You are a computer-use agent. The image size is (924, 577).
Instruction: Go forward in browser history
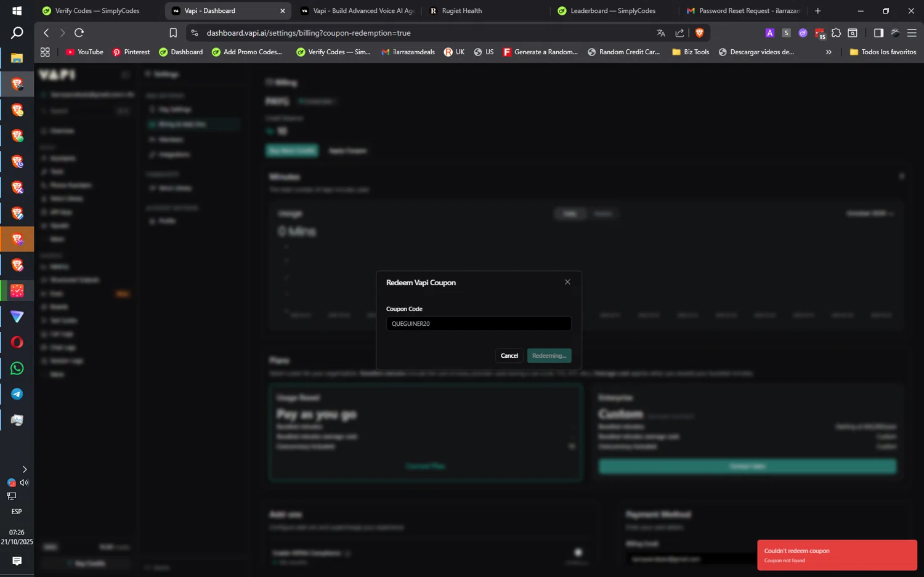point(62,33)
